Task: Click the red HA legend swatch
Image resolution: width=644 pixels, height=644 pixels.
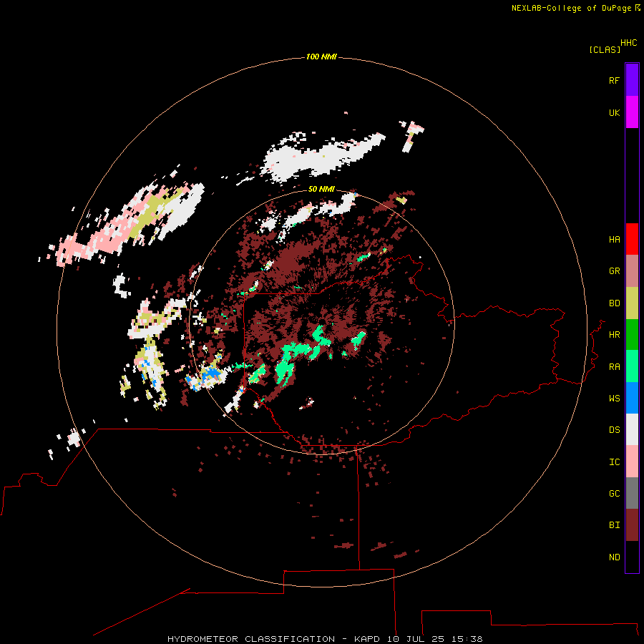Action: coord(632,239)
